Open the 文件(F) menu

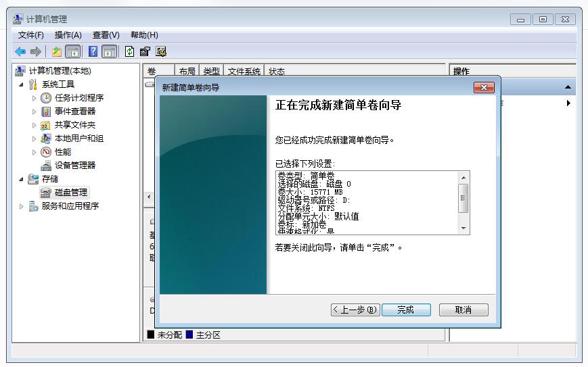[30, 35]
